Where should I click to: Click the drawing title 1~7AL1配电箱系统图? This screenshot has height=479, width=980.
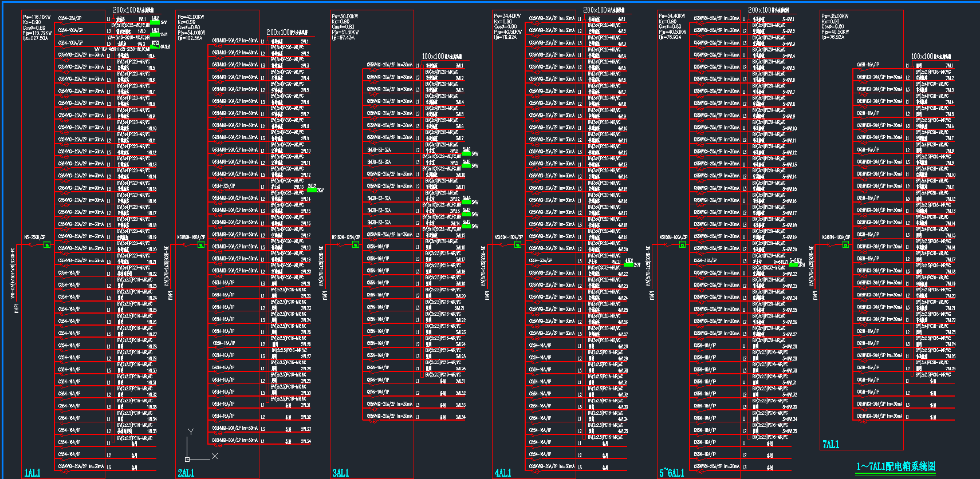tap(896, 466)
